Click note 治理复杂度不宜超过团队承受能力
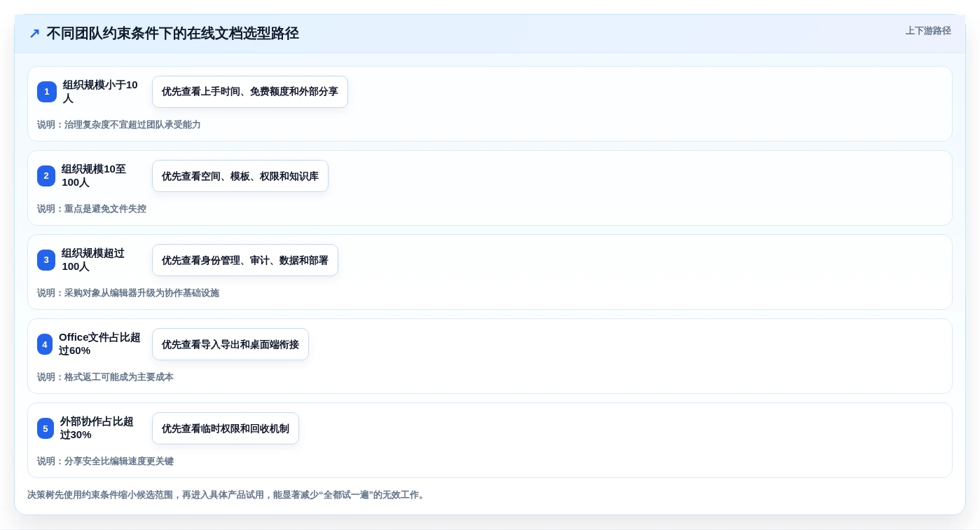Viewport: 980px width, 530px height. pyautogui.click(x=119, y=125)
